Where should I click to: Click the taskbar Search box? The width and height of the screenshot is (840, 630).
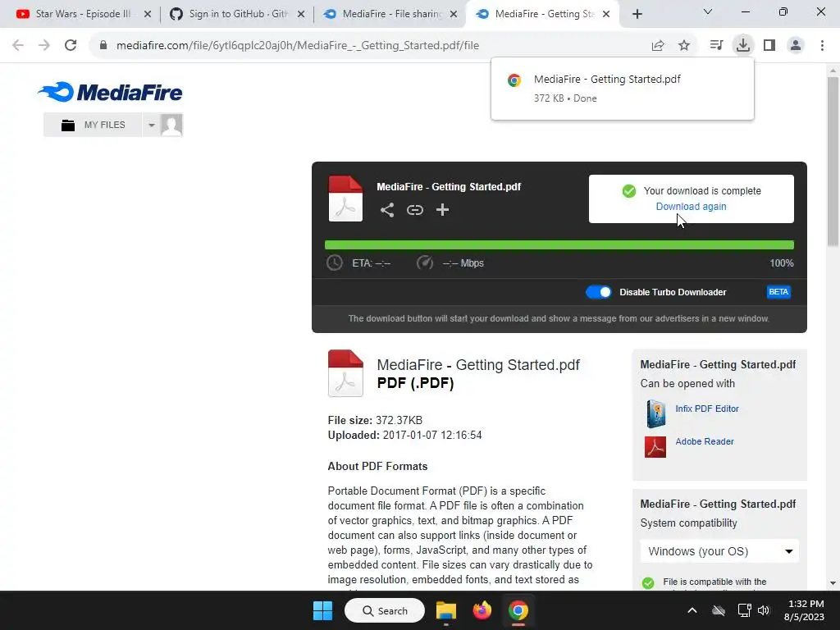click(x=385, y=610)
